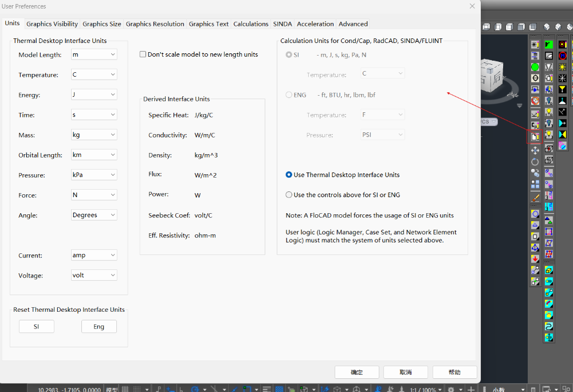The width and height of the screenshot is (573, 392).
Task: Click the circular rotate arrow icon
Action: (x=535, y=162)
